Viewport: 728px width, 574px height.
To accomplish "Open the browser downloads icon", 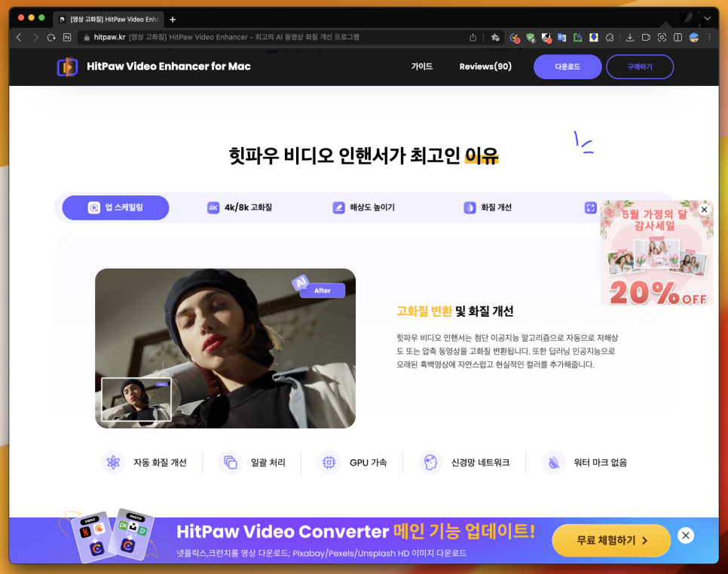I will (x=629, y=37).
